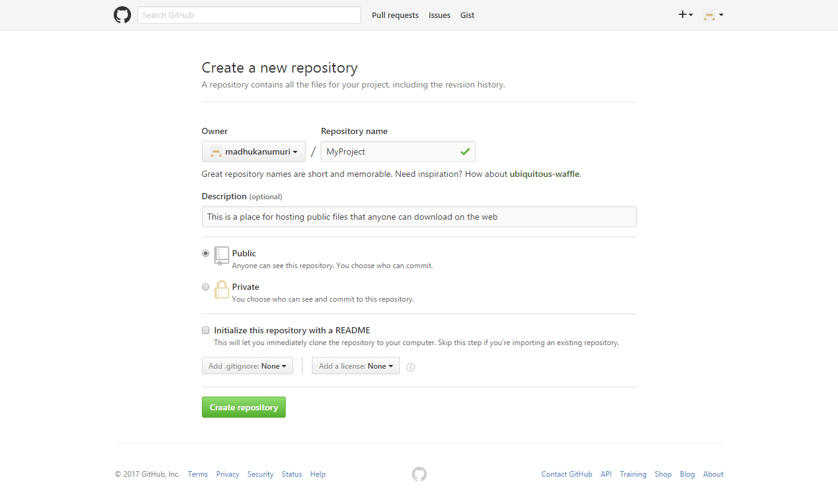Click the Create a new repository heading
The width and height of the screenshot is (838, 504).
[x=280, y=68]
